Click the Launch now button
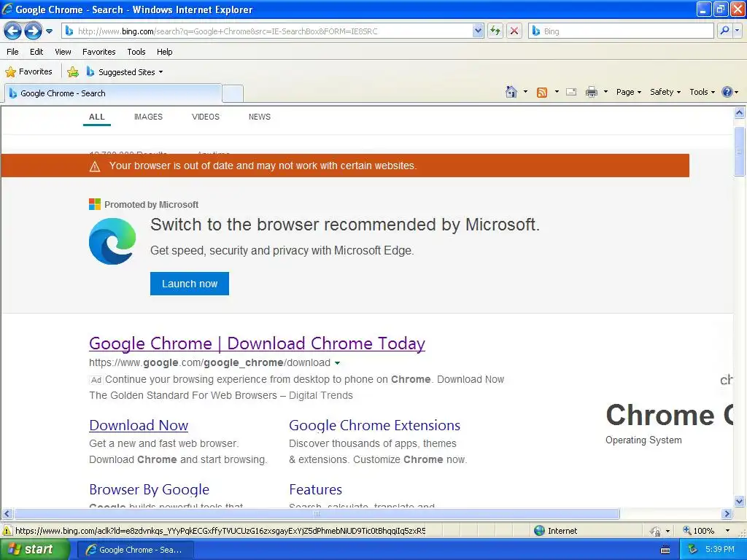 tap(190, 284)
